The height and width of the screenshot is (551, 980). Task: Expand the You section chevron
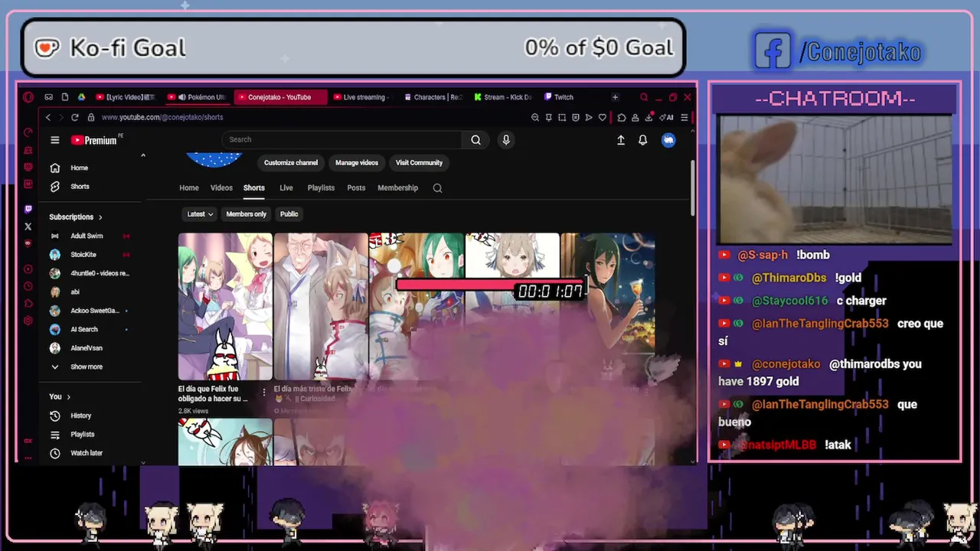click(68, 396)
